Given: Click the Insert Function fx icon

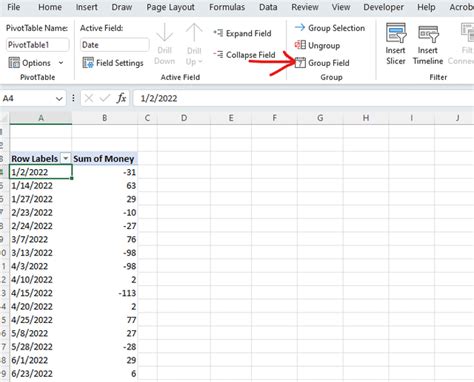Looking at the screenshot, I should click(122, 98).
